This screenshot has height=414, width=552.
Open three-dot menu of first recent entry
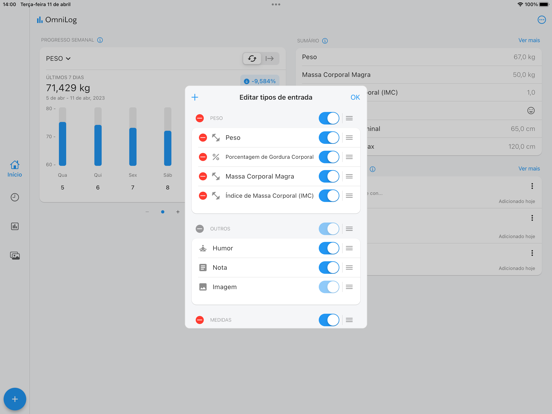coord(532,186)
